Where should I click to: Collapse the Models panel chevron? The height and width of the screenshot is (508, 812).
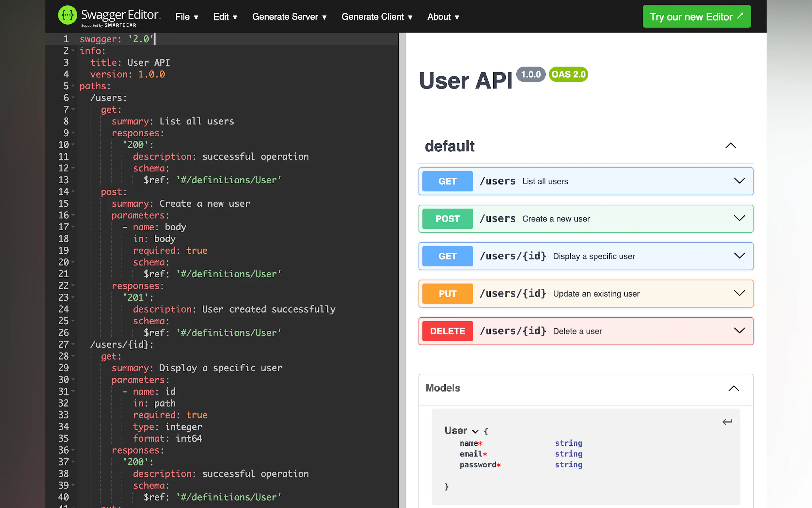733,388
